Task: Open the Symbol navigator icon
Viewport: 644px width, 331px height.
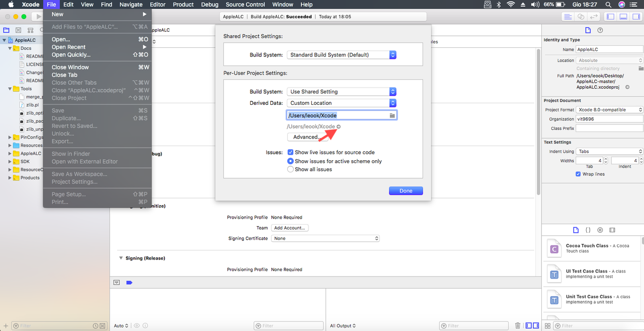Action: (30, 30)
